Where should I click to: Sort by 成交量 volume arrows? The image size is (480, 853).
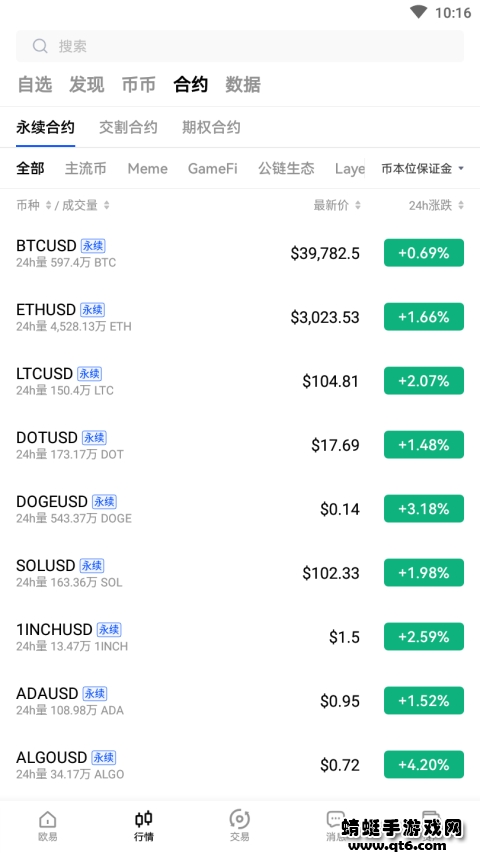107,205
